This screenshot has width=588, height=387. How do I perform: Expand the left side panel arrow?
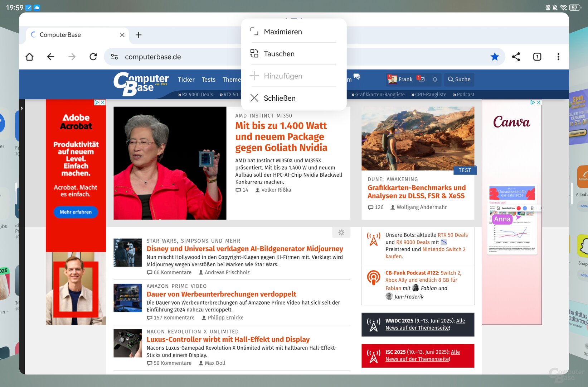[22, 108]
